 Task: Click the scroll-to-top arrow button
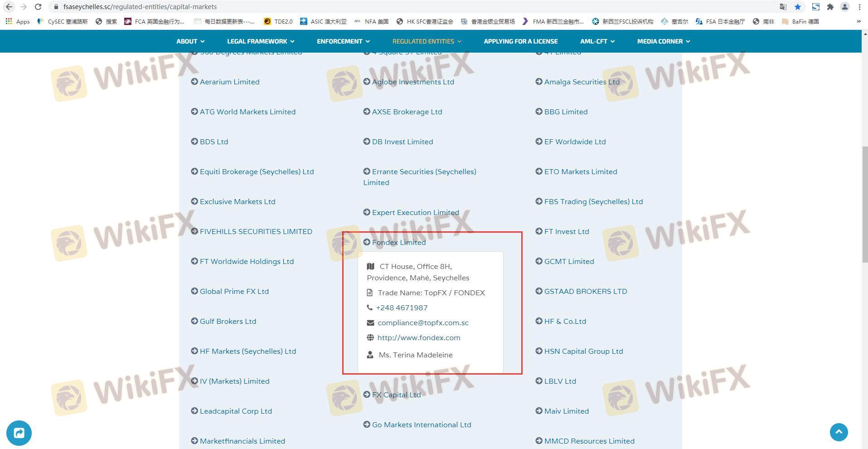[839, 432]
